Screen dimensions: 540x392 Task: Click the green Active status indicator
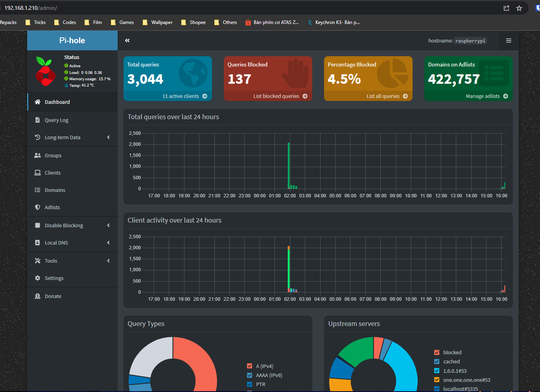tap(66, 66)
